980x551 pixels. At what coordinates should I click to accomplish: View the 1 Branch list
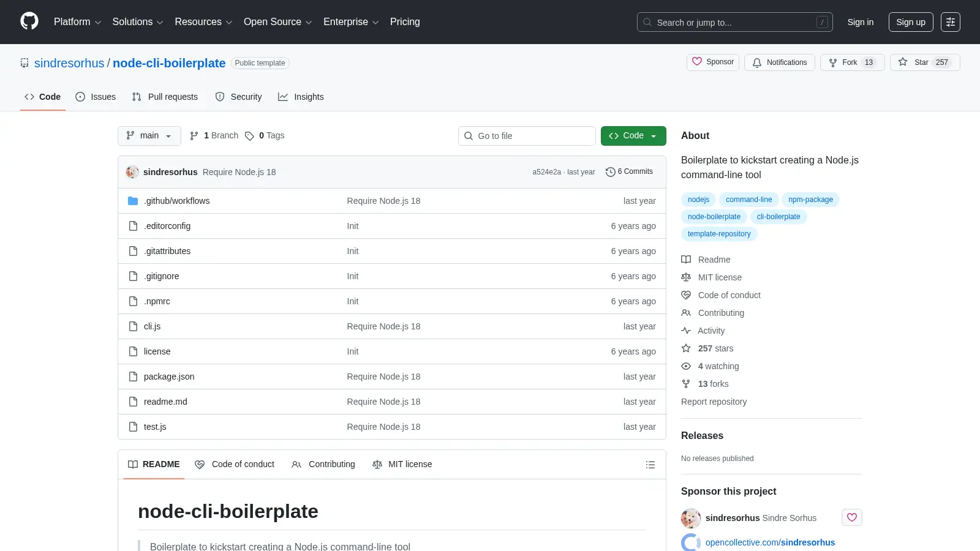pos(214,136)
